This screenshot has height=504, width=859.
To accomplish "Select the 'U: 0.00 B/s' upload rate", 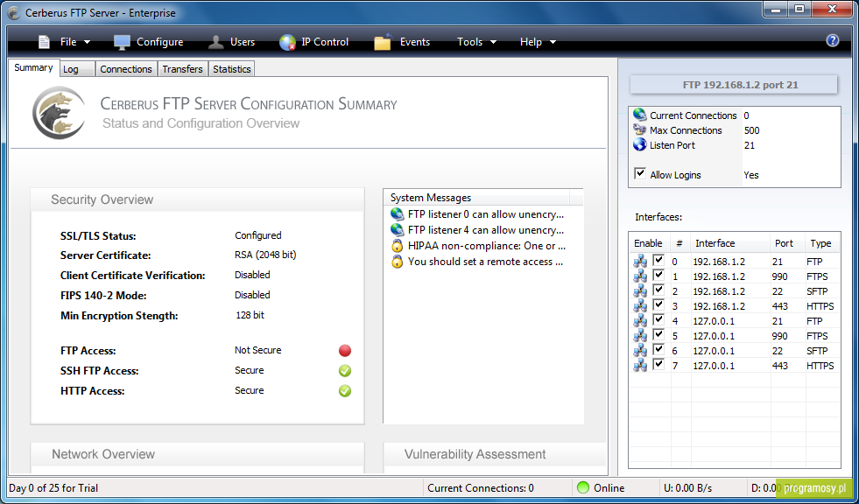I will [687, 488].
